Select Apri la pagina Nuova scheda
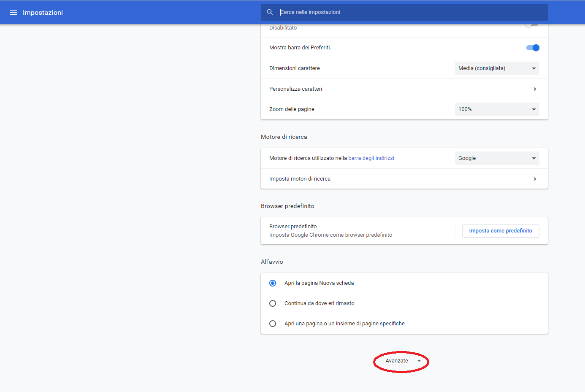The image size is (585, 392). pyautogui.click(x=273, y=283)
